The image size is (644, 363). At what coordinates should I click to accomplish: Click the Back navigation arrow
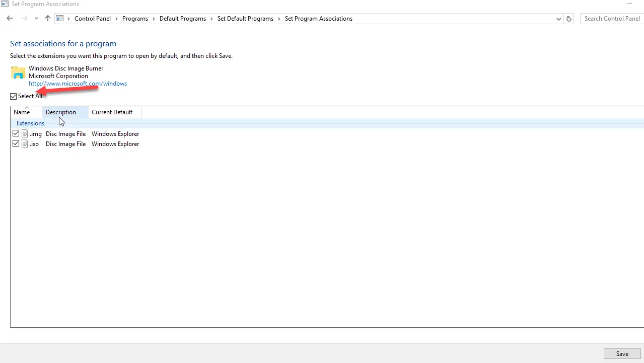[x=10, y=19]
